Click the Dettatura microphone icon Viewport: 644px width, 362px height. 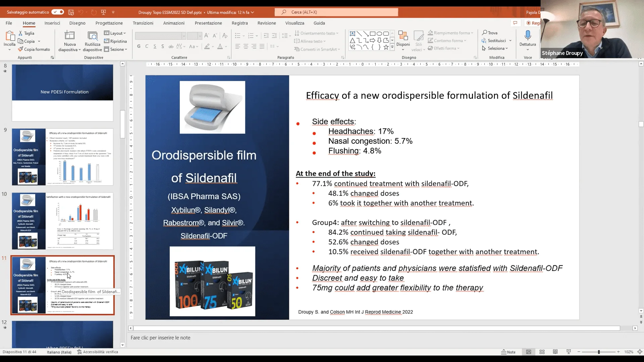(528, 35)
